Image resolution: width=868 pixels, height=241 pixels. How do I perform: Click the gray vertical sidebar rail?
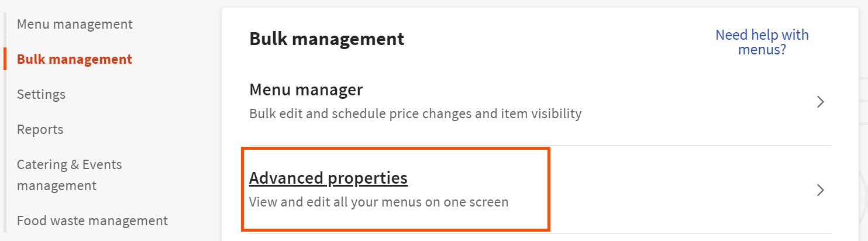[x=5, y=146]
